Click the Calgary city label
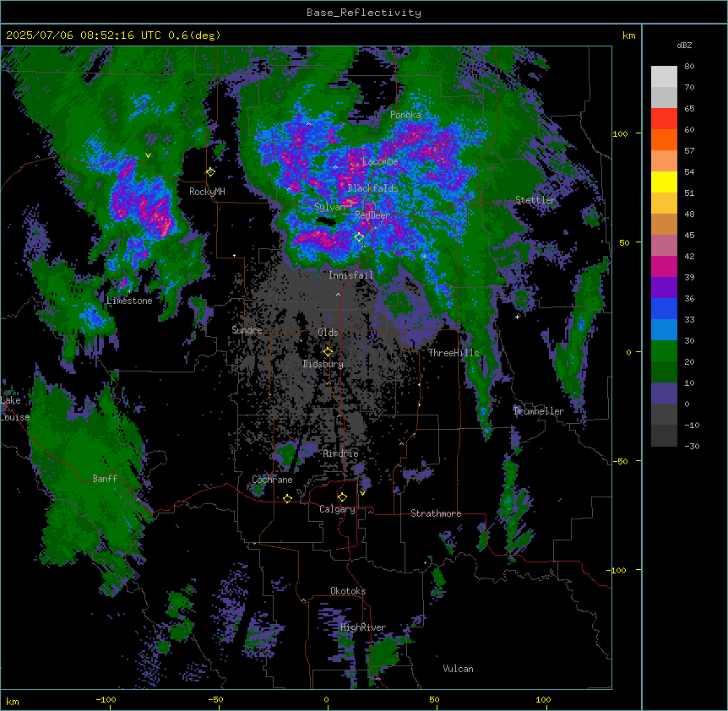 click(337, 509)
